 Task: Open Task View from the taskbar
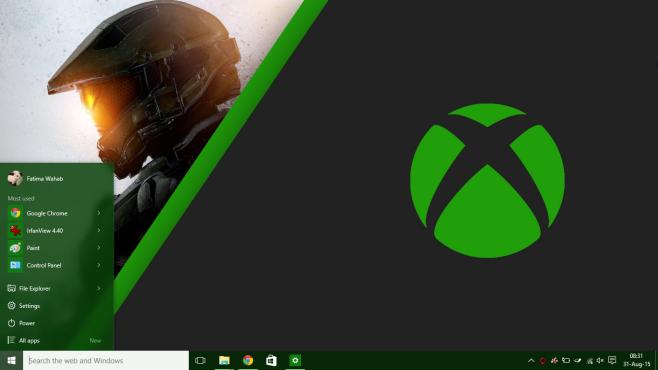(200, 360)
